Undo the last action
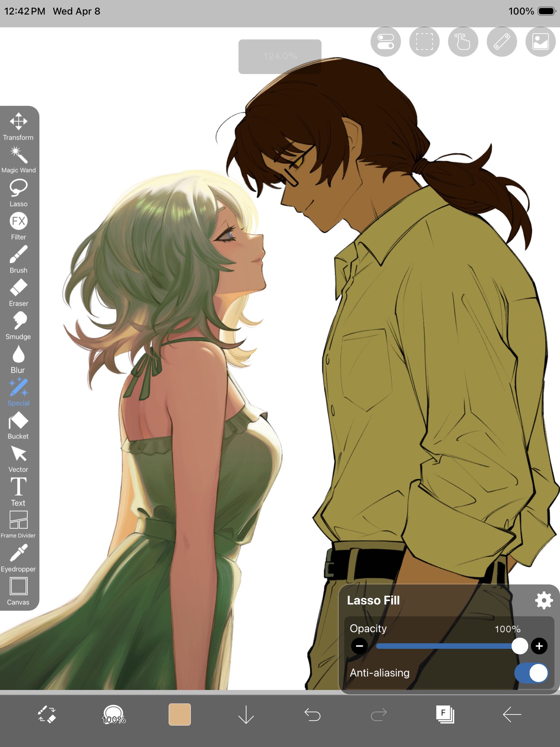560x747 pixels. pyautogui.click(x=312, y=715)
